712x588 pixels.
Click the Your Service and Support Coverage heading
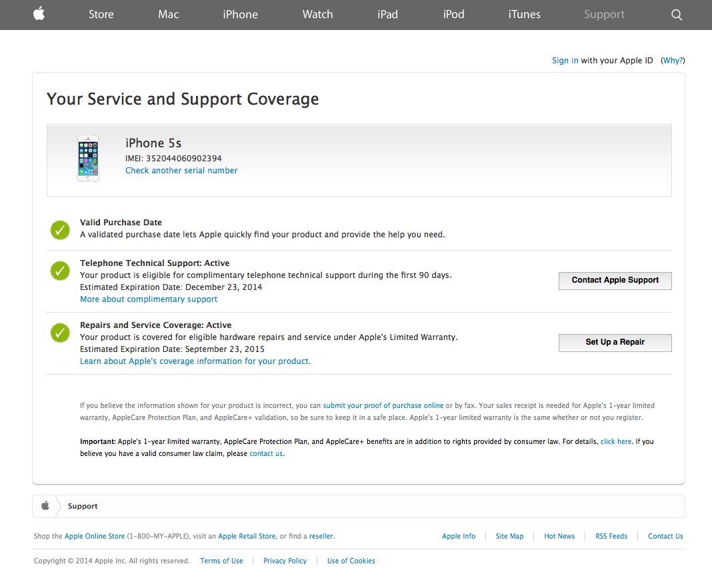(x=183, y=99)
